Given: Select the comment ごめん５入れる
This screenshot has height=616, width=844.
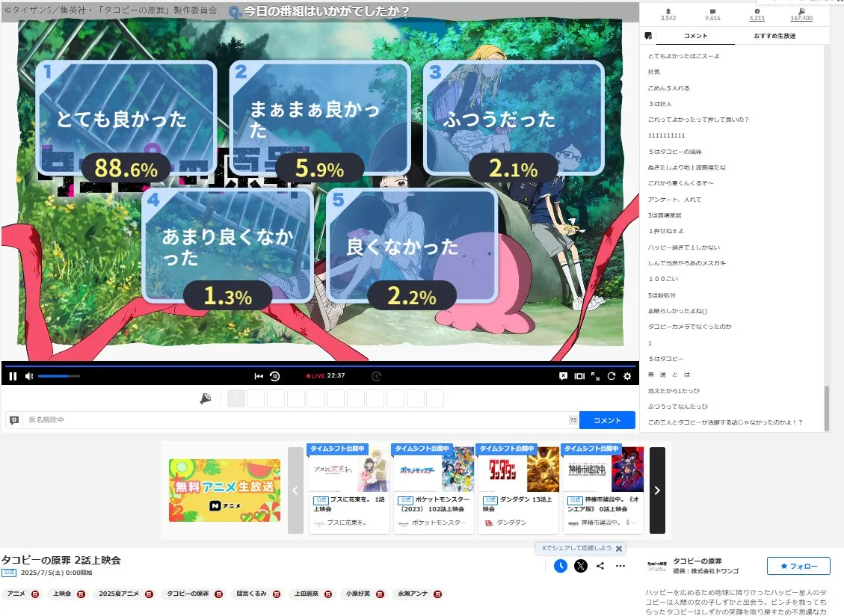Looking at the screenshot, I should 668,87.
